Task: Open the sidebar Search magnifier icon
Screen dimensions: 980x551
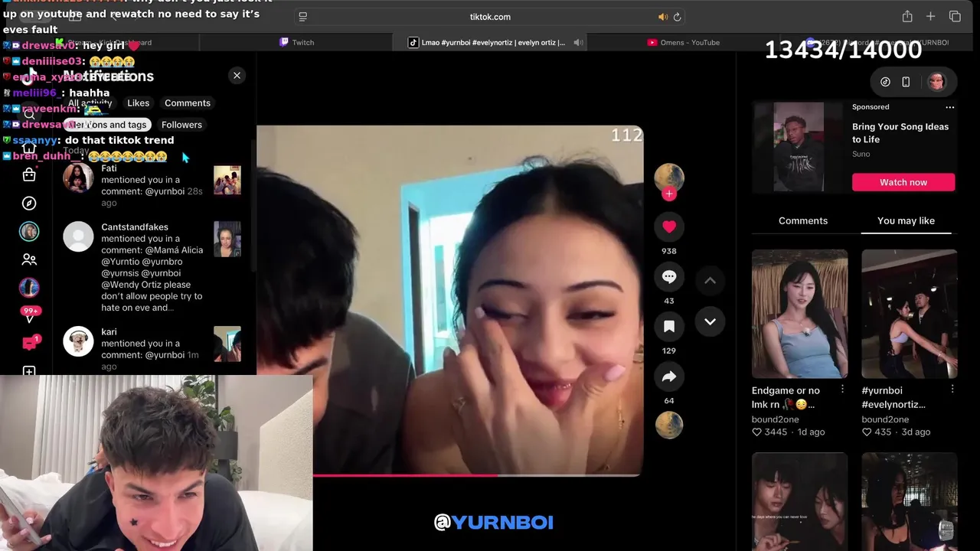Action: [29, 115]
